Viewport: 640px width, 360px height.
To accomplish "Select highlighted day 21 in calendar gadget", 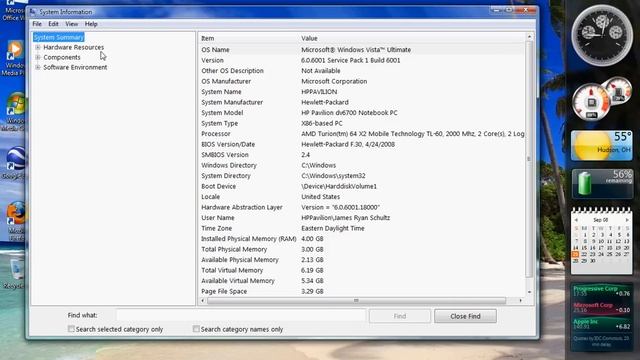I will coord(576,254).
